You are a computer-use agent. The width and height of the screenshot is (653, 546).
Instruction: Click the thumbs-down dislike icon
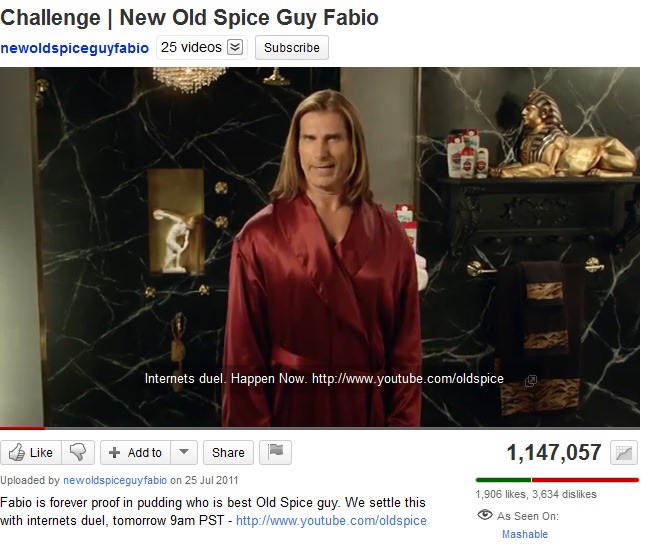pos(78,452)
